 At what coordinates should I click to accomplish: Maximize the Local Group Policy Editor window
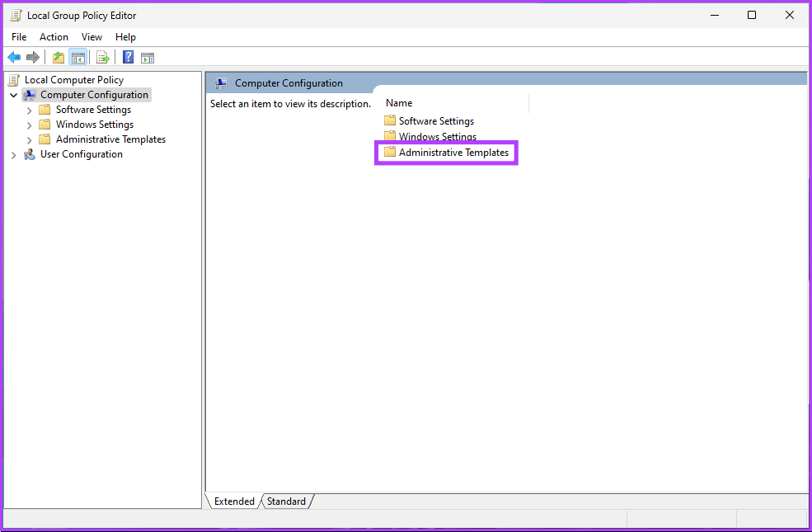coord(752,15)
